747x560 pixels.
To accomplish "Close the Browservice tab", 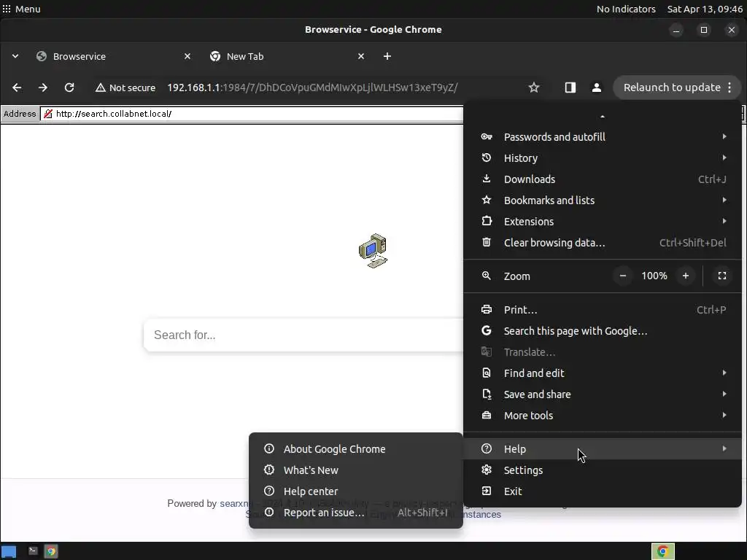I will click(x=187, y=56).
